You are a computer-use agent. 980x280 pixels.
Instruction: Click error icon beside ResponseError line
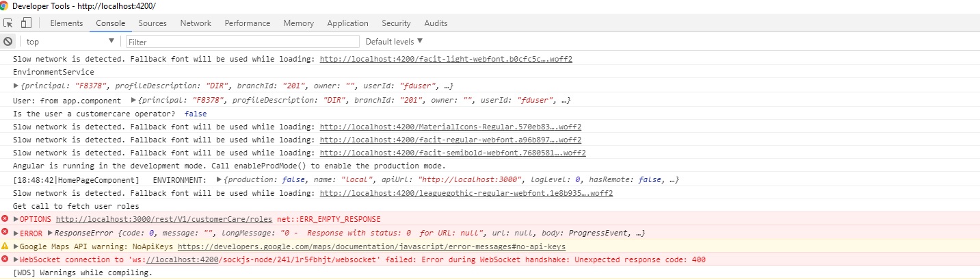[5, 233]
